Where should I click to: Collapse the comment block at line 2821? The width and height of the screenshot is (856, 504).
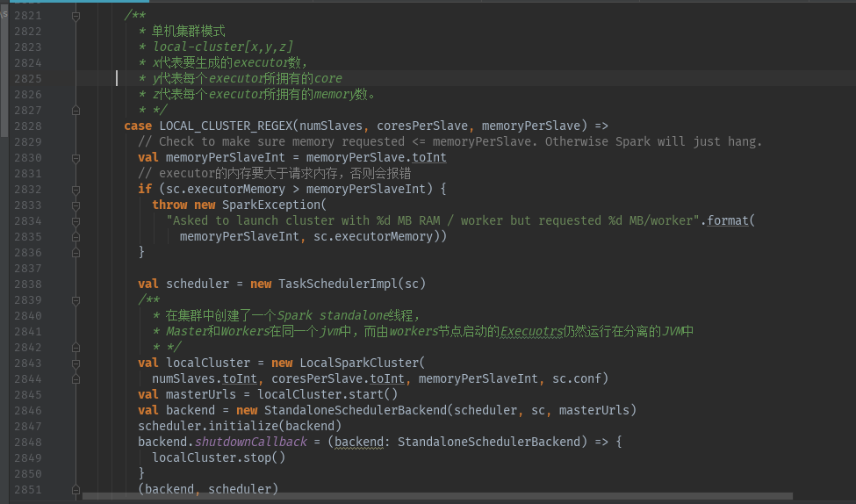(x=76, y=17)
